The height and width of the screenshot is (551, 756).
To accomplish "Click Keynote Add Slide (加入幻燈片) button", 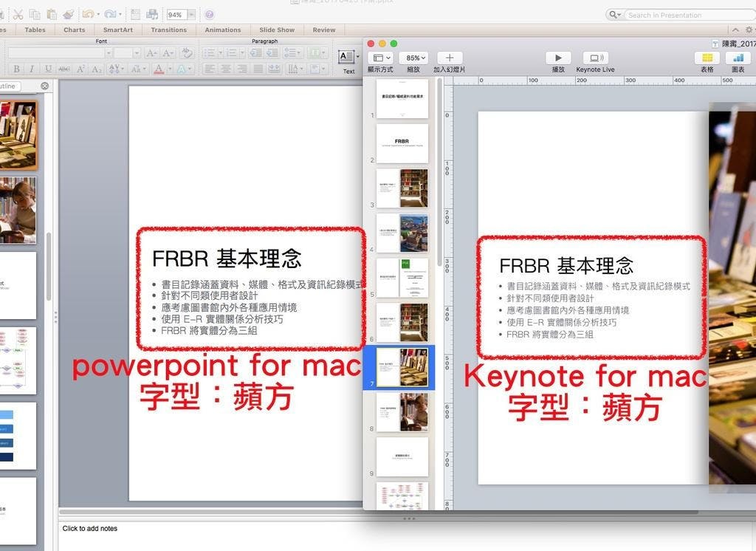I will (x=450, y=58).
